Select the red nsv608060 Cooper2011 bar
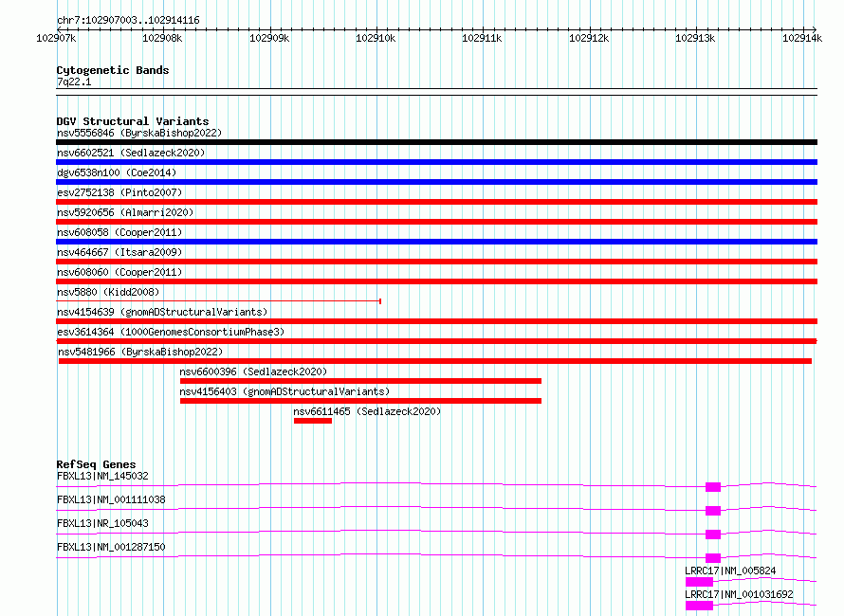The width and height of the screenshot is (844, 616). tap(436, 281)
